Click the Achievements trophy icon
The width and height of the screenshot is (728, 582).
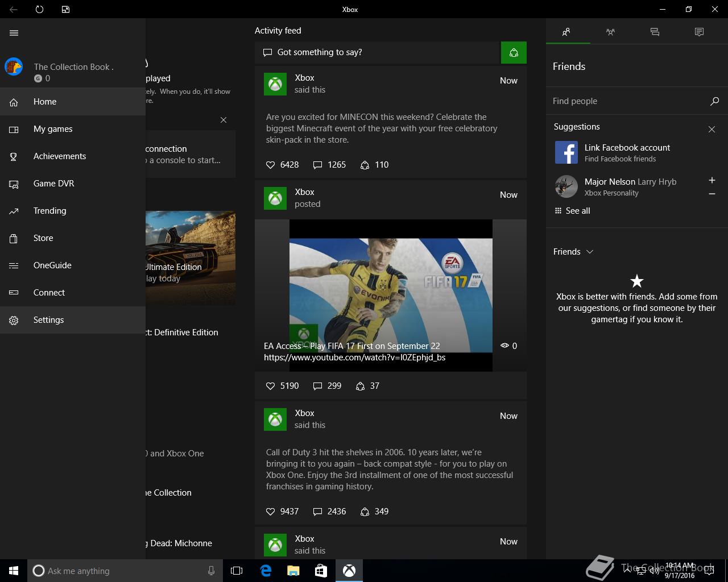(14, 157)
